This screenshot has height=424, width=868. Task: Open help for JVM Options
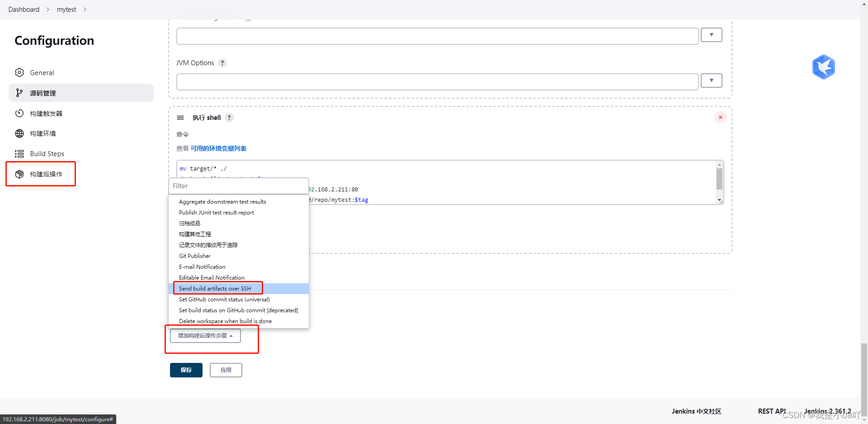(x=222, y=63)
